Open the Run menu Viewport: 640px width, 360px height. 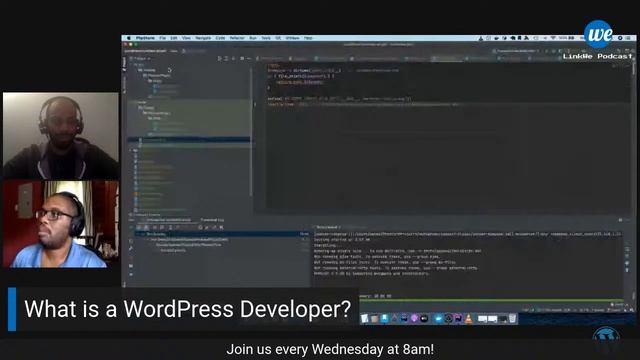coord(253,38)
